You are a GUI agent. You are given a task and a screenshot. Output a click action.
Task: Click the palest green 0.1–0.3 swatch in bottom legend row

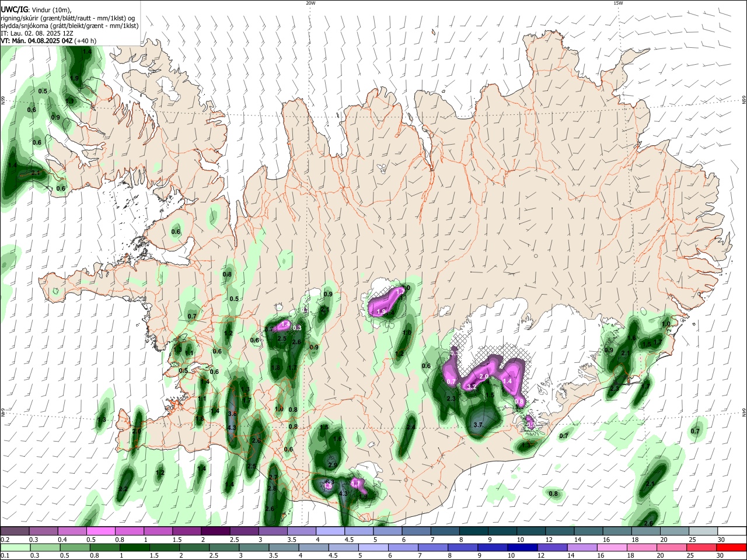[15, 547]
